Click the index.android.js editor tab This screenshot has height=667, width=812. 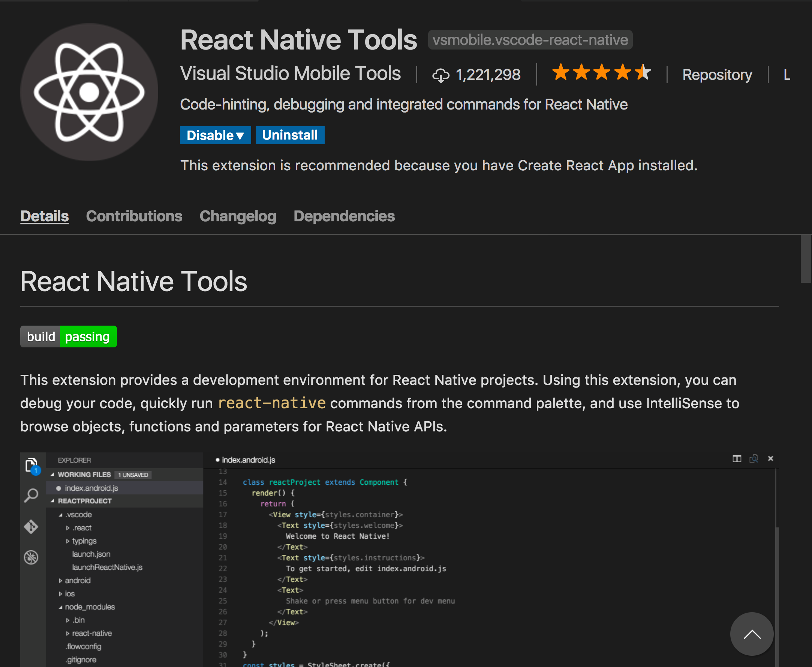246,460
